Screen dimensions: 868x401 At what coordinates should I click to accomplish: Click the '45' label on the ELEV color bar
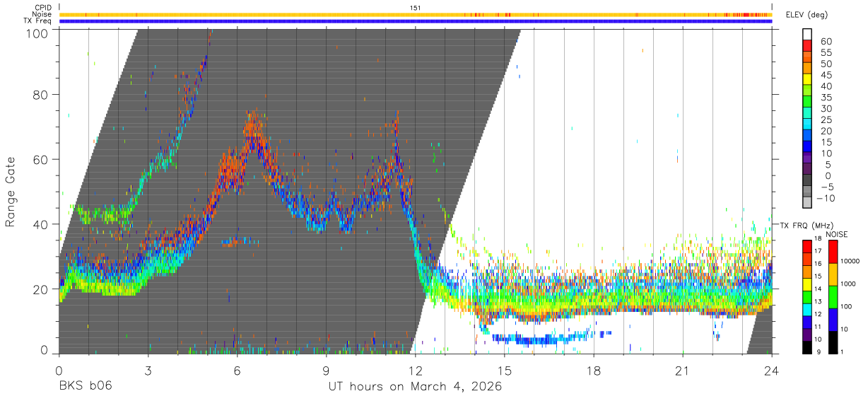(x=827, y=75)
